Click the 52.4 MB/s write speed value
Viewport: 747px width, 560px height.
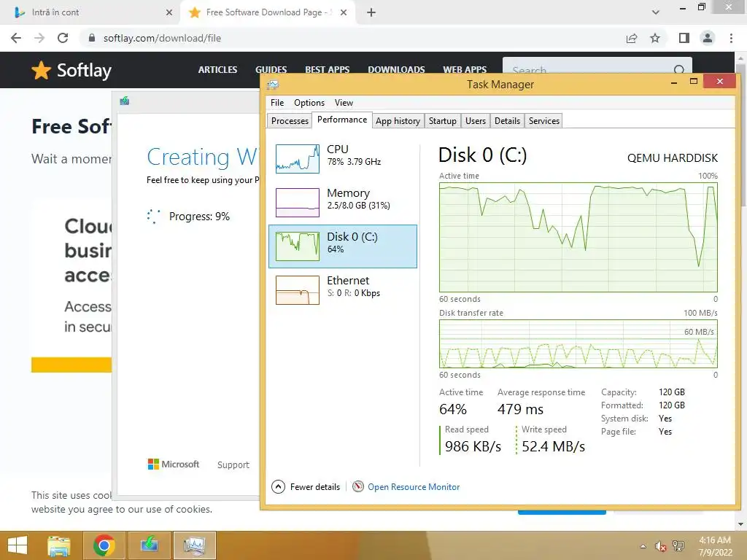pos(553,447)
